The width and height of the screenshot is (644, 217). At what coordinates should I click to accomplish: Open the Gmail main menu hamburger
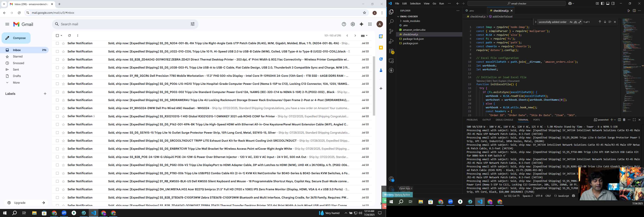tap(7, 24)
